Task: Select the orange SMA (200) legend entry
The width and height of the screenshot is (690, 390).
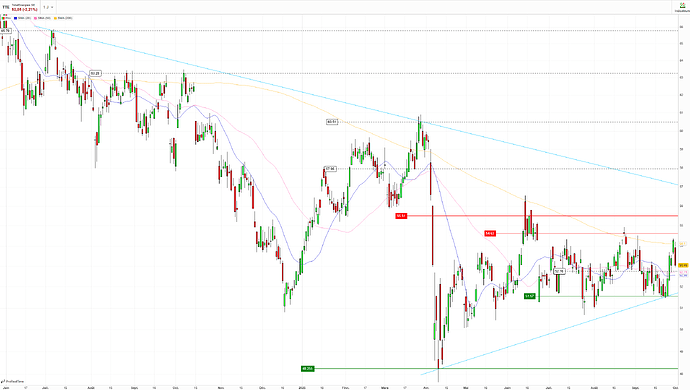Action: click(63, 18)
